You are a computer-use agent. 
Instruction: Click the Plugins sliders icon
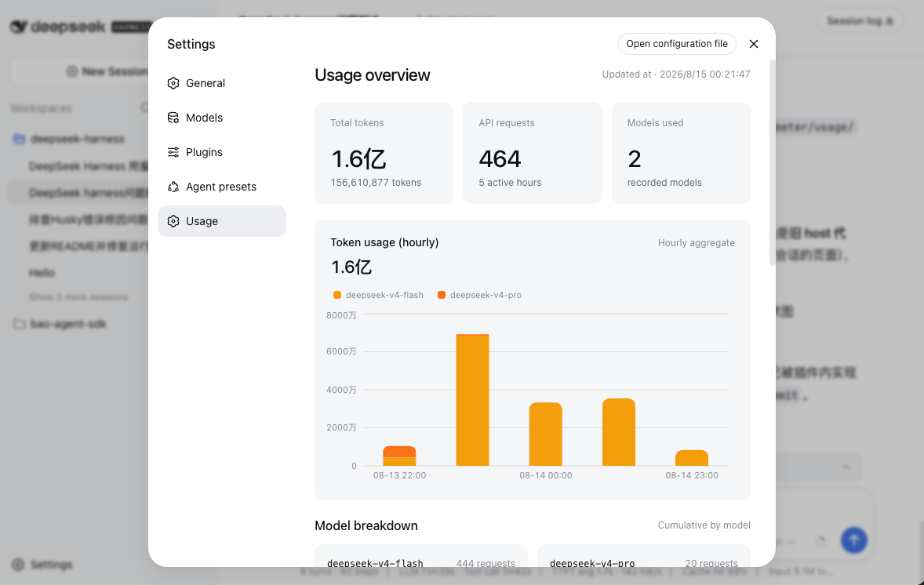tap(173, 152)
